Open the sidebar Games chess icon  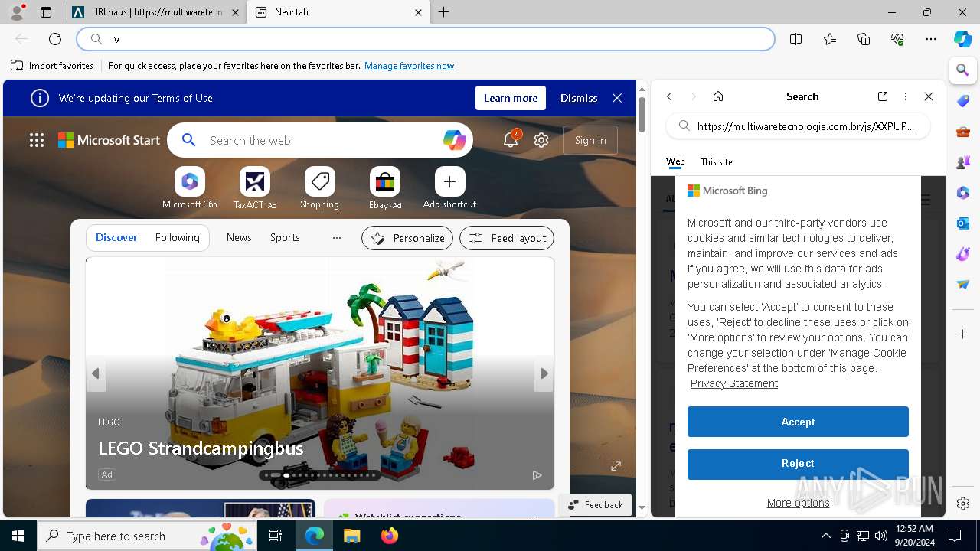(963, 162)
